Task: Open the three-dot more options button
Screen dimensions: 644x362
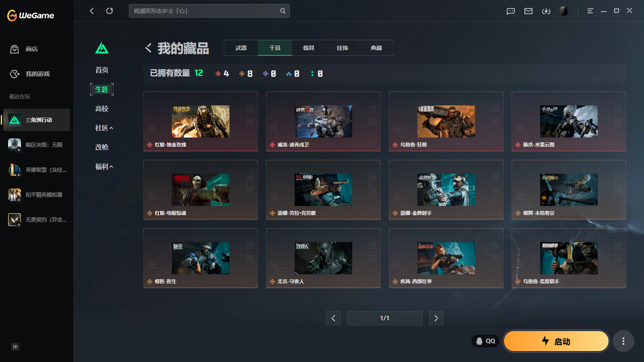Action: (x=623, y=341)
